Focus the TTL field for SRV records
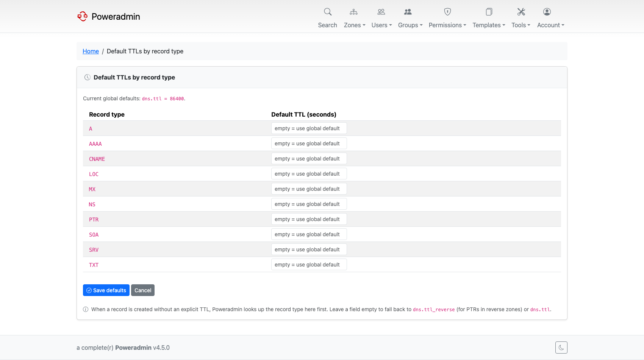 tap(309, 249)
